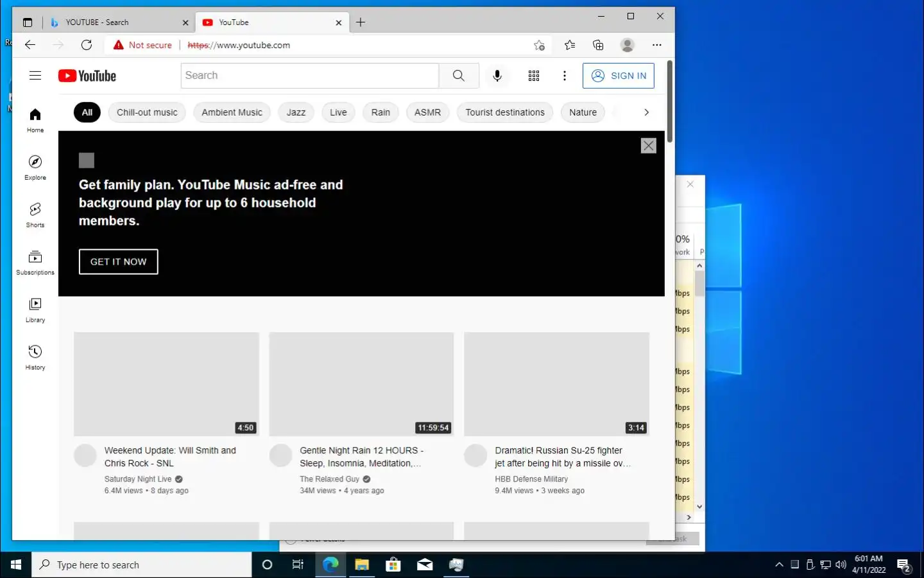Open the Saturday Night Live channel
924x578 pixels.
(138, 479)
